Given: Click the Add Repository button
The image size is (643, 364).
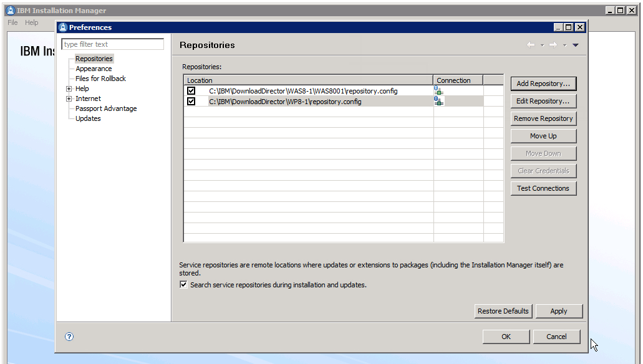Looking at the screenshot, I should tap(543, 83).
